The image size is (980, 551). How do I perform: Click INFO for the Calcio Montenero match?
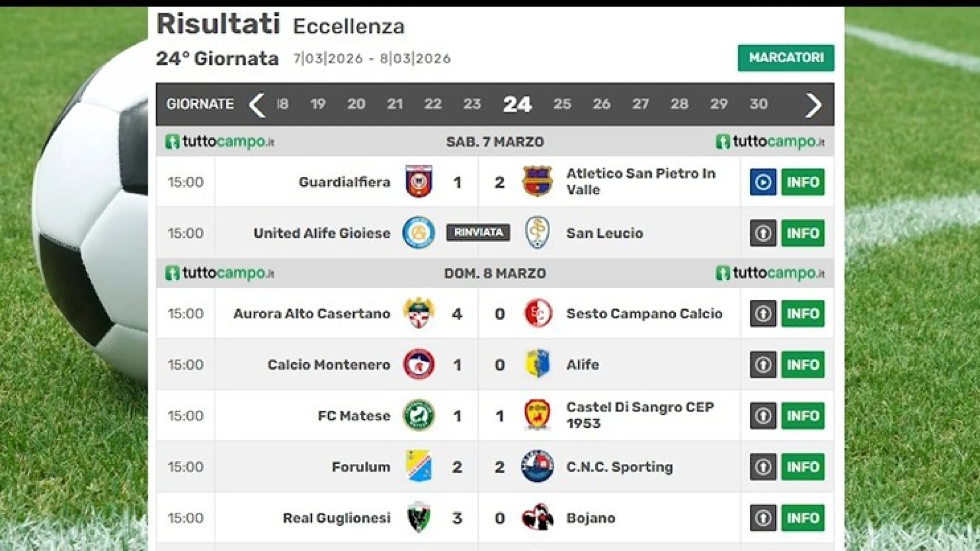coord(802,364)
